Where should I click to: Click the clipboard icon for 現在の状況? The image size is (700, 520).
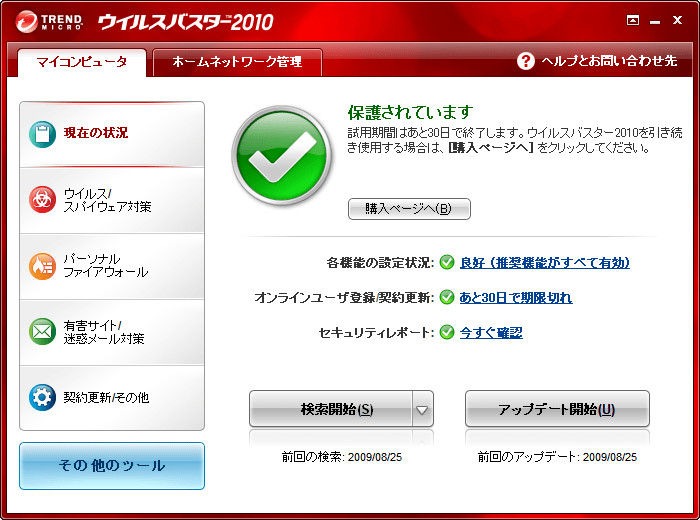point(42,134)
